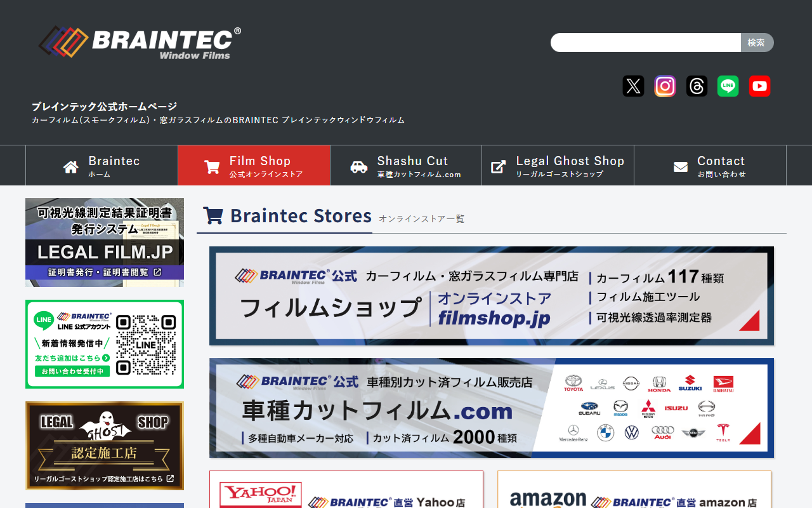This screenshot has height=508, width=812.
Task: Select Shashu Cut 車種カットフィルム.com menu item
Action: click(x=406, y=165)
